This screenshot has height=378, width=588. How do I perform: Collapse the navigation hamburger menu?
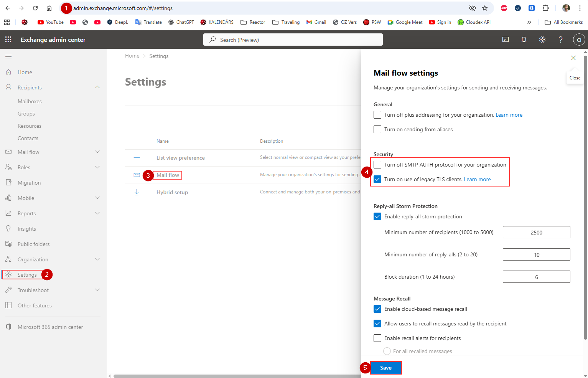point(8,57)
